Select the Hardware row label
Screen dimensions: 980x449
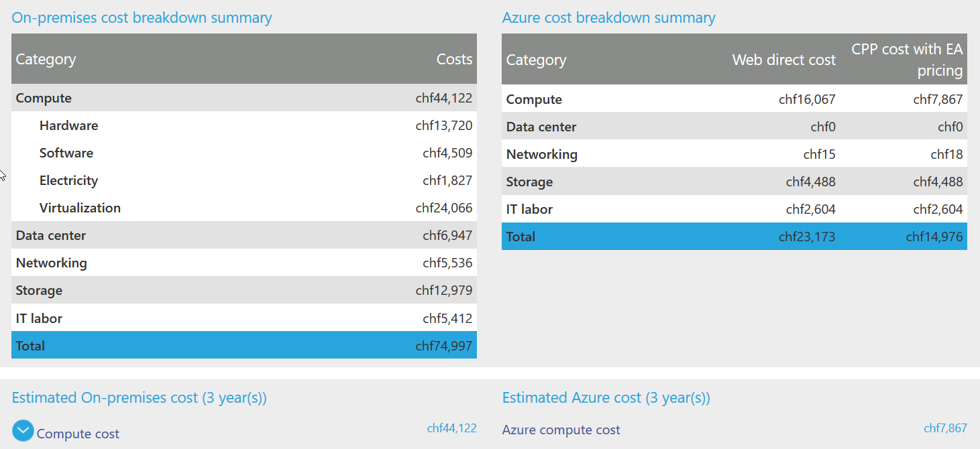pyautogui.click(x=68, y=125)
